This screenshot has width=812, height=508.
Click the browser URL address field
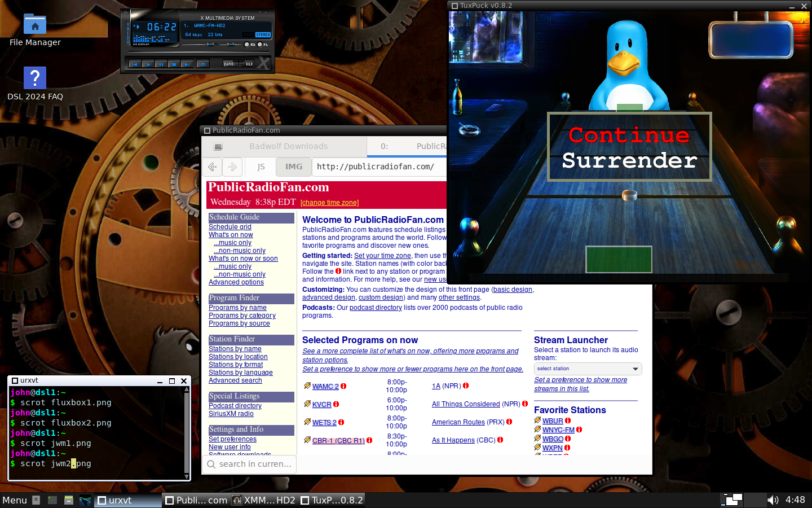pos(380,167)
